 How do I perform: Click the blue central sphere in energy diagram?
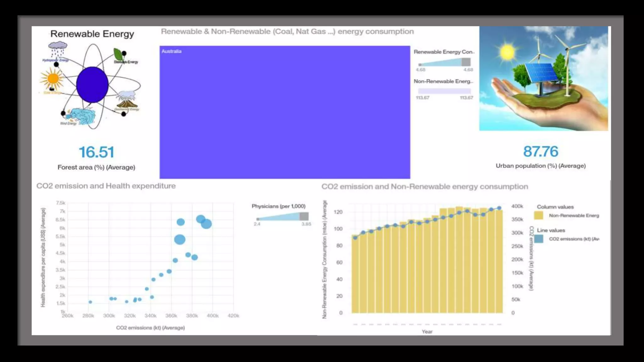point(92,85)
